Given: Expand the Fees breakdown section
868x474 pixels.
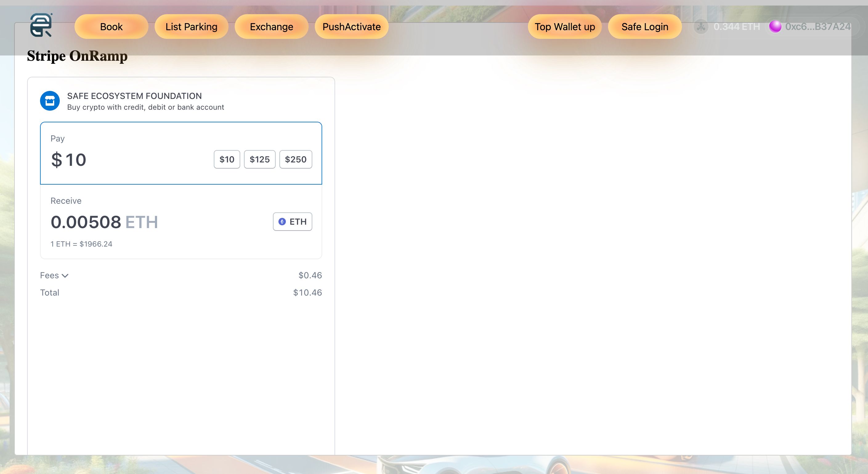Looking at the screenshot, I should (55, 275).
